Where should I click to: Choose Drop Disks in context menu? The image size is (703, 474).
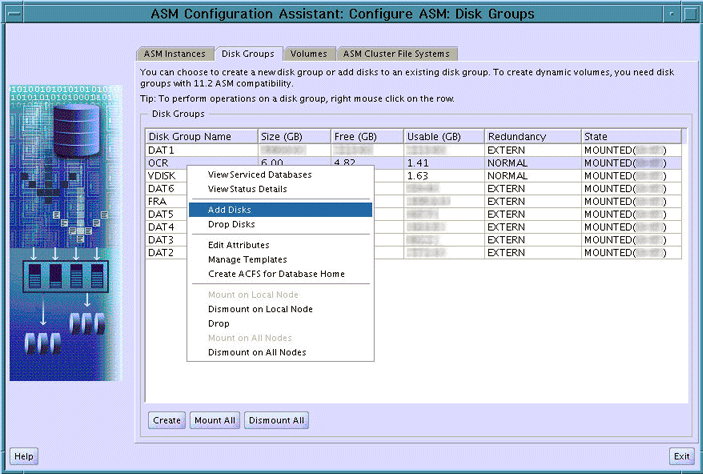pos(231,225)
